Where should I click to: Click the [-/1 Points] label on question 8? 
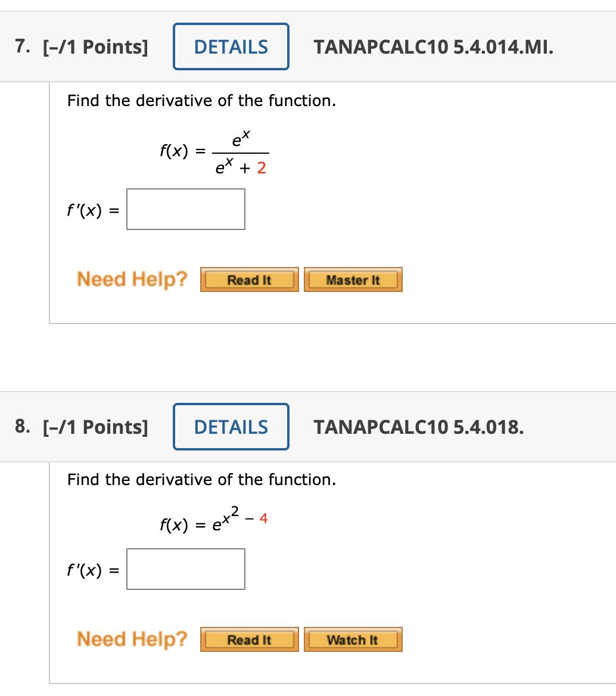point(95,427)
